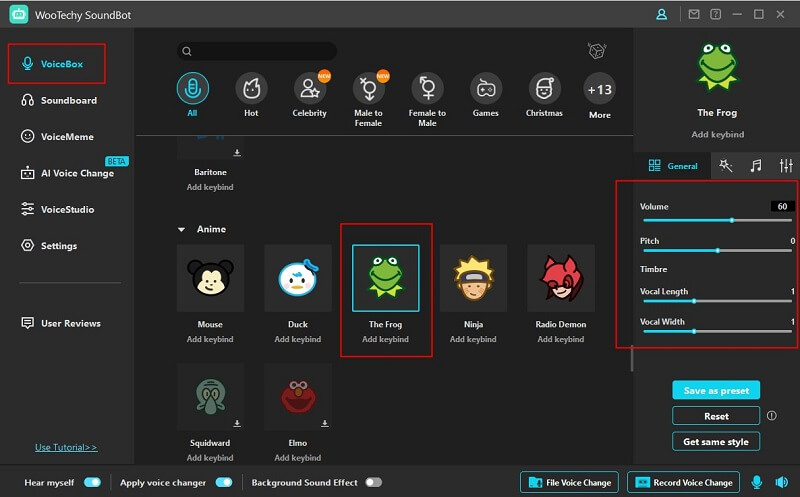Viewport: 800px width, 497px height.
Task: Open the magic wand effects tab
Action: pyautogui.click(x=725, y=165)
